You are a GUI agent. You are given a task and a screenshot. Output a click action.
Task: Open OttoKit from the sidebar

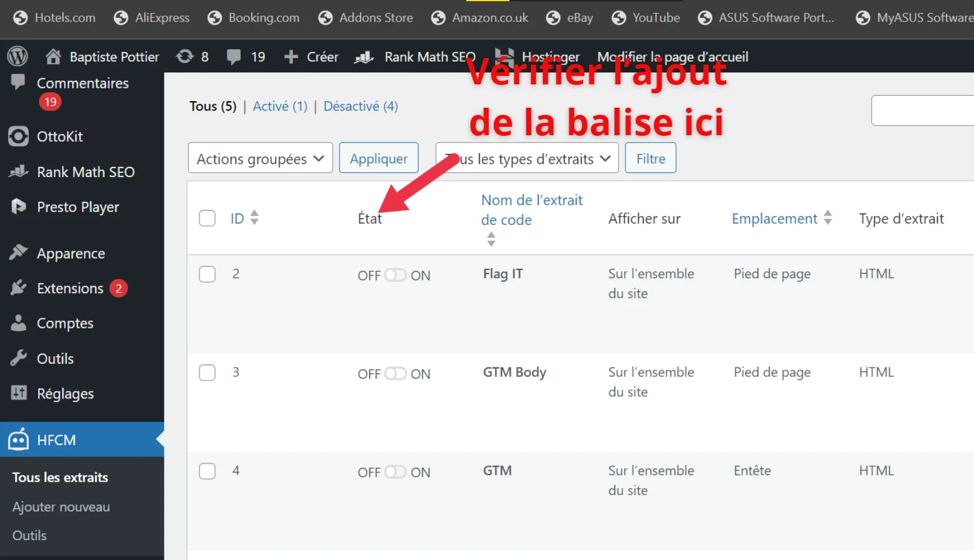pyautogui.click(x=60, y=136)
